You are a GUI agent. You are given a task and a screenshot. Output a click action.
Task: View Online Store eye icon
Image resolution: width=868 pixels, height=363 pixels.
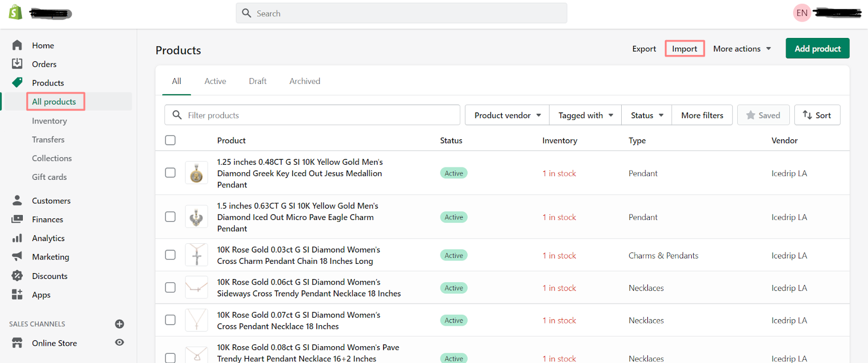point(119,342)
